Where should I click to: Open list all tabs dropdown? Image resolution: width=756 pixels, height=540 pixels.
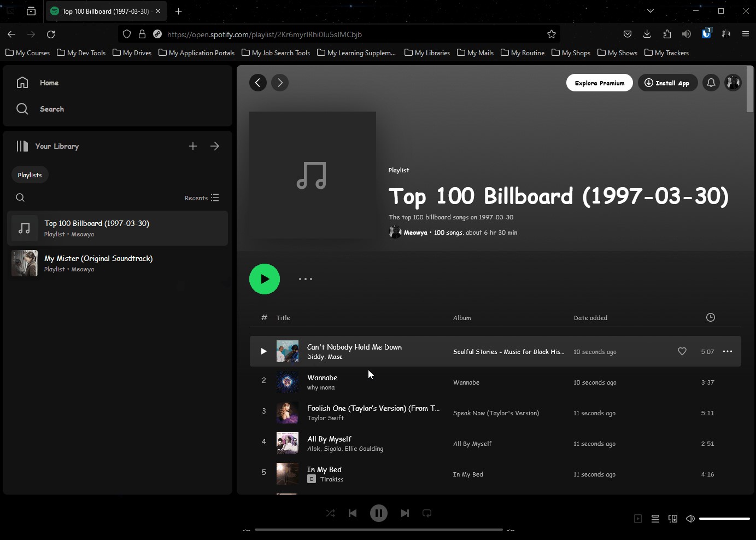[650, 11]
